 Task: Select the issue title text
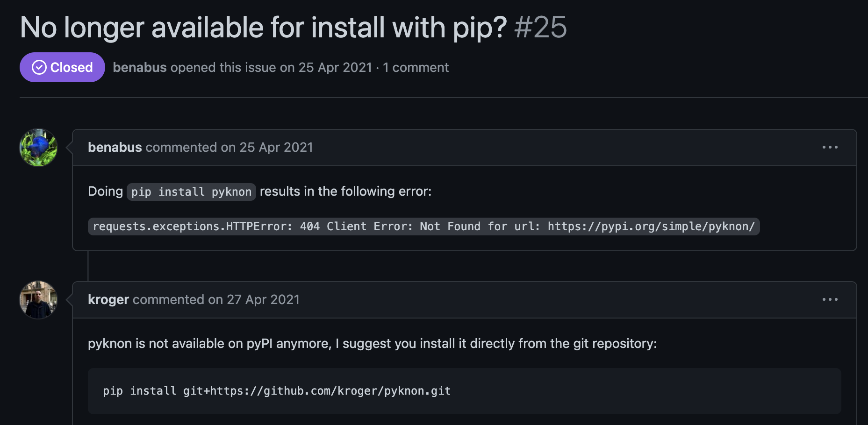coord(264,27)
